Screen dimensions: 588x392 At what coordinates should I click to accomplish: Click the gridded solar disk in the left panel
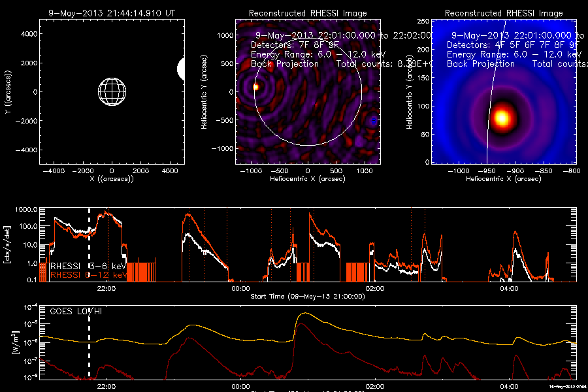pos(112,92)
